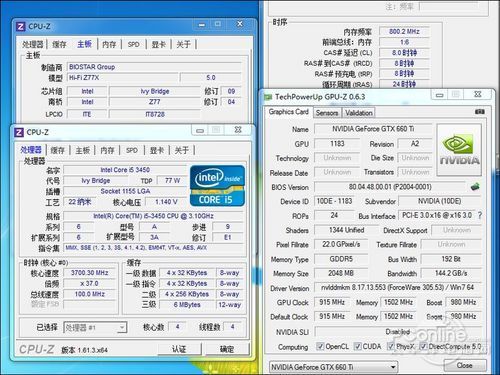Screen dimensions: 500x375
Task: Minimize the front CPU-Z window
Action: [200, 130]
